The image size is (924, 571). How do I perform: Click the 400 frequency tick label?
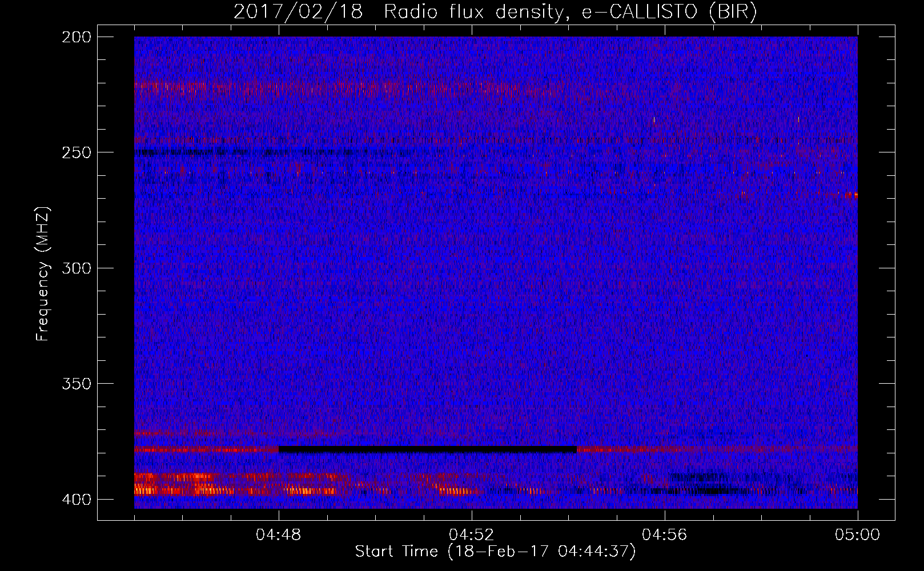76,499
